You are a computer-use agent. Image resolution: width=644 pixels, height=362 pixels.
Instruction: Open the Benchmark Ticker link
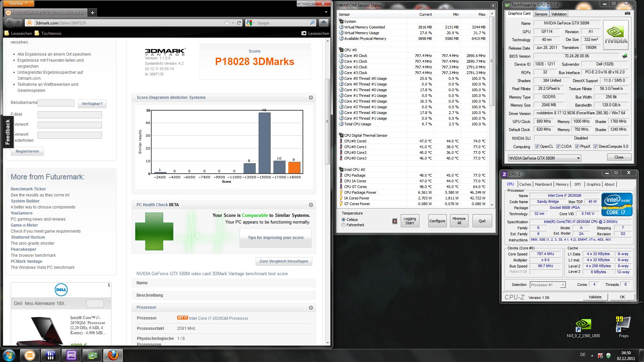click(28, 189)
